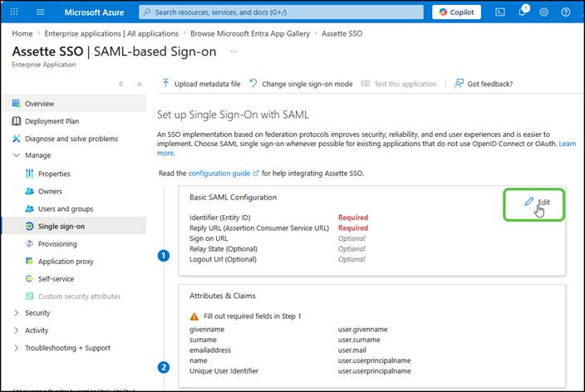The width and height of the screenshot is (585, 392).
Task: Go to the Microsoft Azure home logo
Action: pos(94,12)
